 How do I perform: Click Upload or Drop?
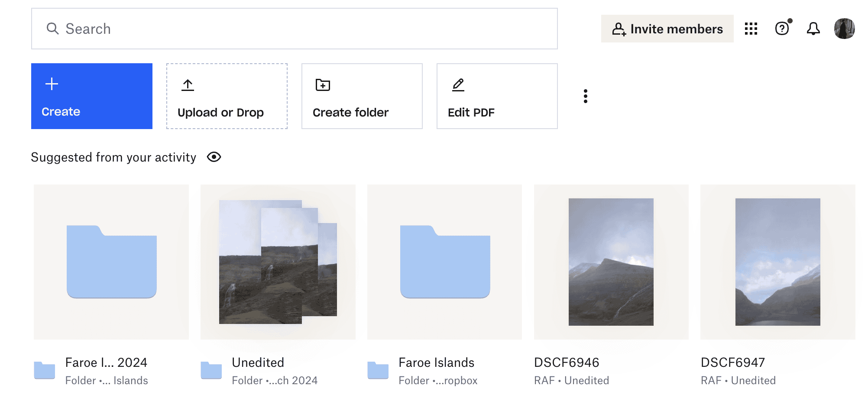point(227,96)
